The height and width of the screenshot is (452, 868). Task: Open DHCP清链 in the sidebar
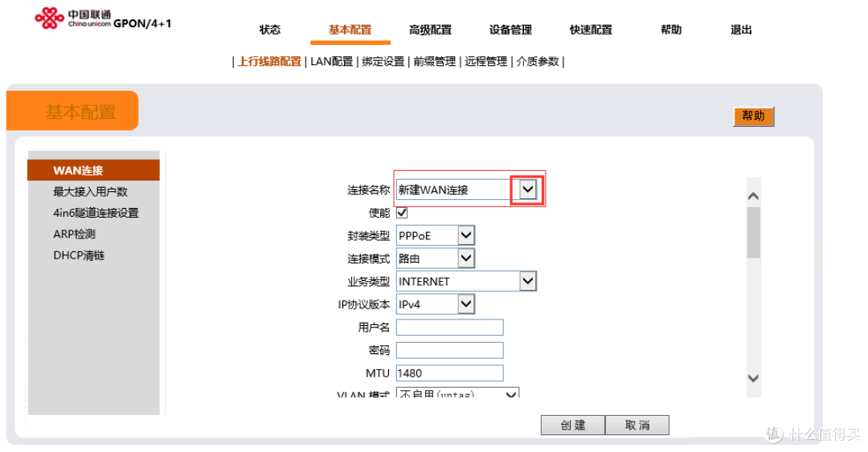(79, 255)
